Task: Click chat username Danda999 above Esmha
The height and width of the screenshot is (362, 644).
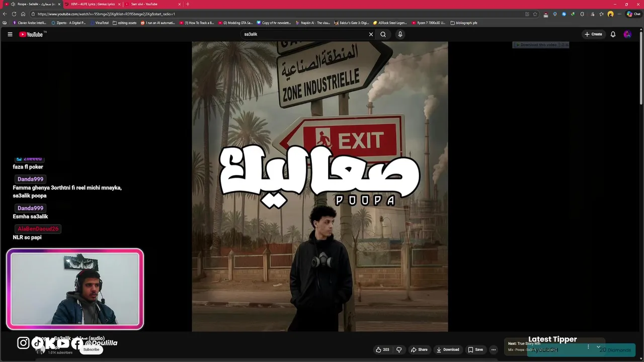Action: point(30,208)
